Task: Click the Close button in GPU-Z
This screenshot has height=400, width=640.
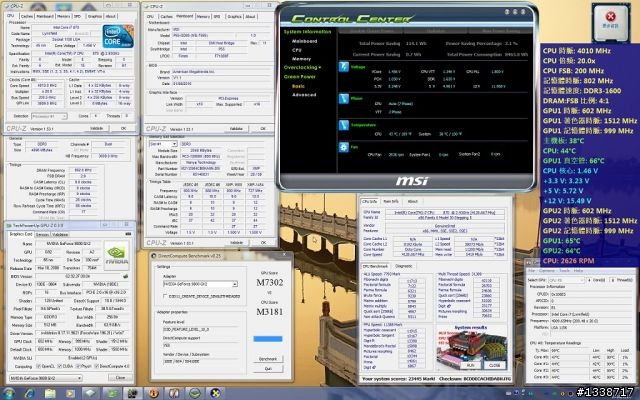Action: click(x=120, y=378)
